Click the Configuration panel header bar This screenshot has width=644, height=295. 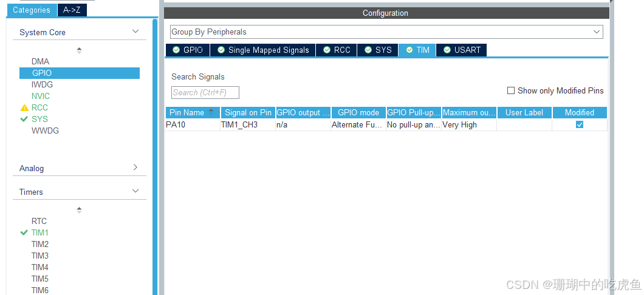coord(386,13)
